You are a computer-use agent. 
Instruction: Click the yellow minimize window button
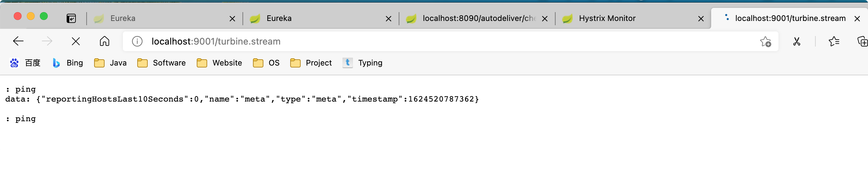[x=31, y=16]
